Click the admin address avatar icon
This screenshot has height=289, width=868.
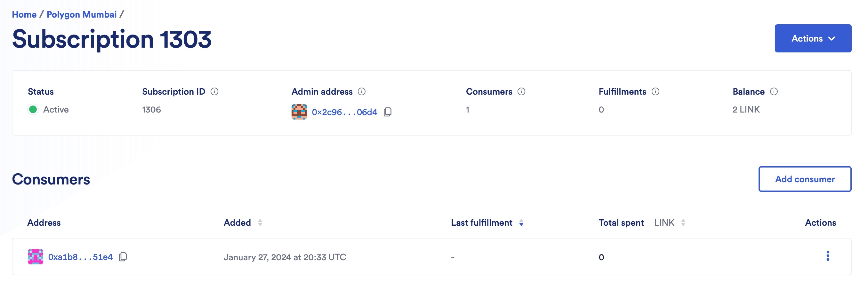pyautogui.click(x=299, y=112)
